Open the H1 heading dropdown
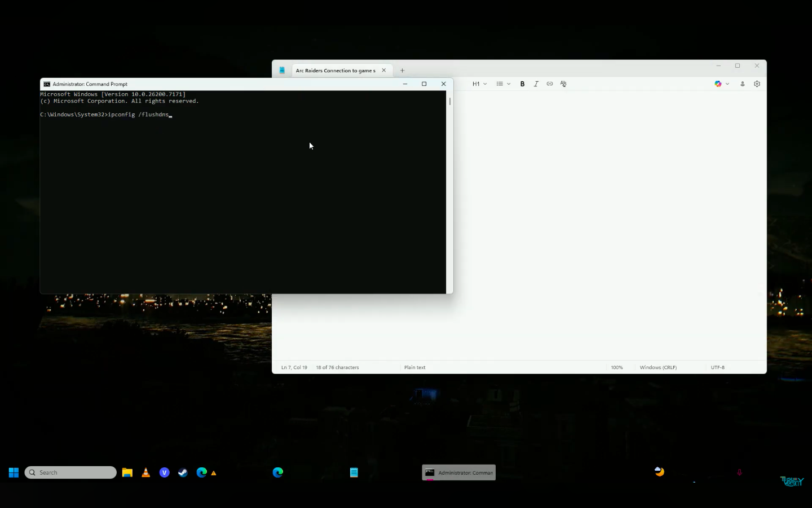 click(479, 84)
